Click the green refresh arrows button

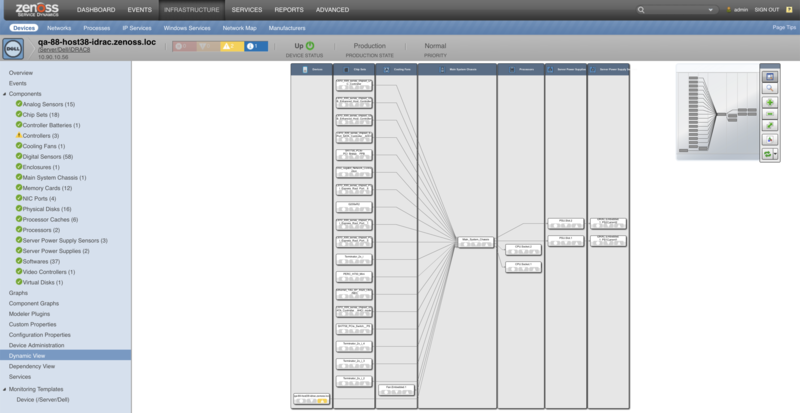click(768, 154)
